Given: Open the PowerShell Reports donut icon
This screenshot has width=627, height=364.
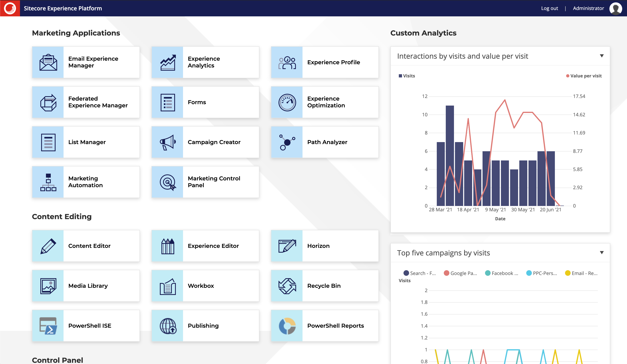Looking at the screenshot, I should coord(287,326).
